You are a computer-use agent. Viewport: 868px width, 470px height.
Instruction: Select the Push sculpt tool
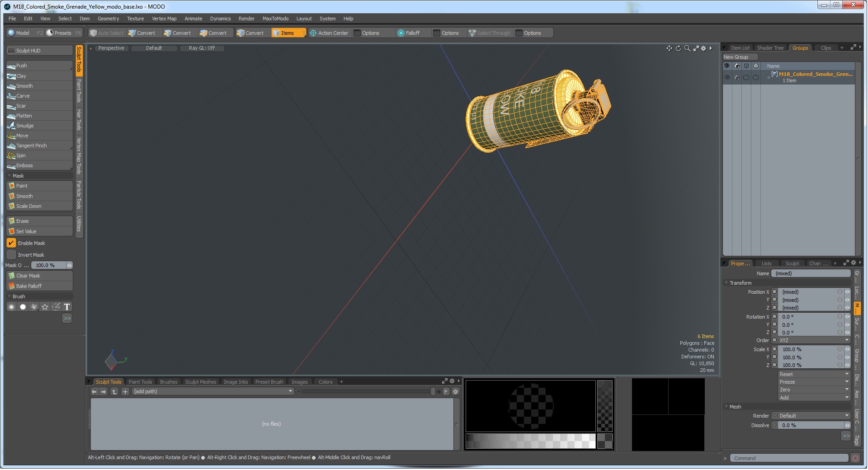[39, 66]
